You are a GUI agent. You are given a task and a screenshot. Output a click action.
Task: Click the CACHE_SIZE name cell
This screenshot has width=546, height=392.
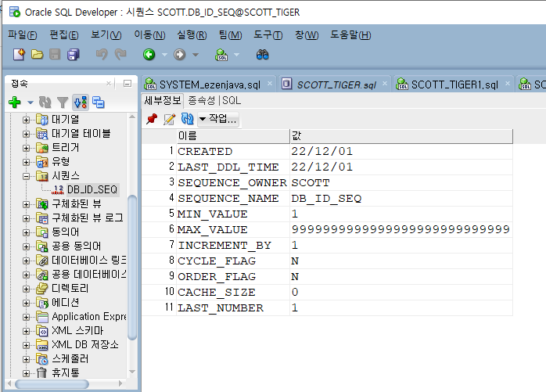tap(233, 293)
